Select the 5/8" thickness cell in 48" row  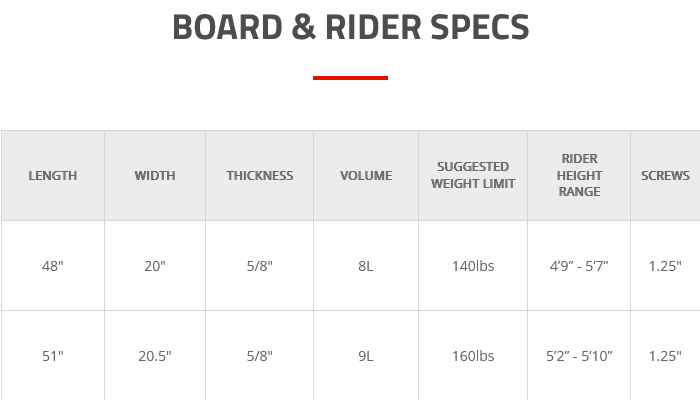point(259,266)
